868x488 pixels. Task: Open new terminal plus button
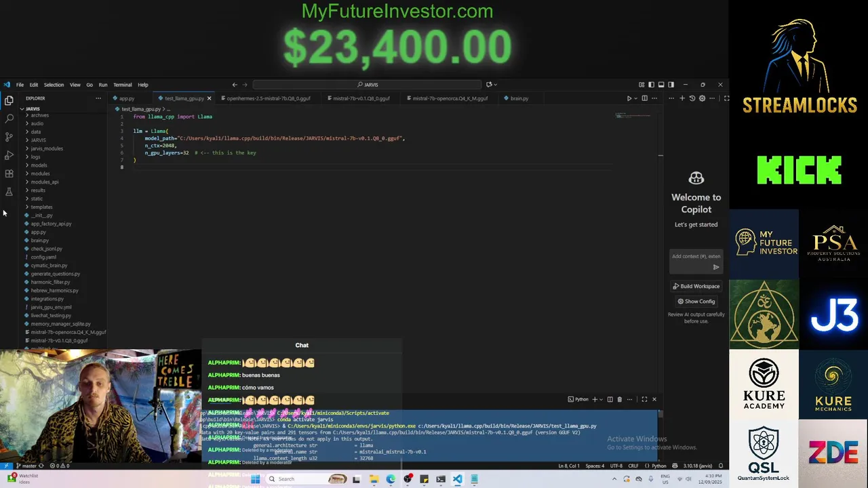pyautogui.click(x=595, y=399)
